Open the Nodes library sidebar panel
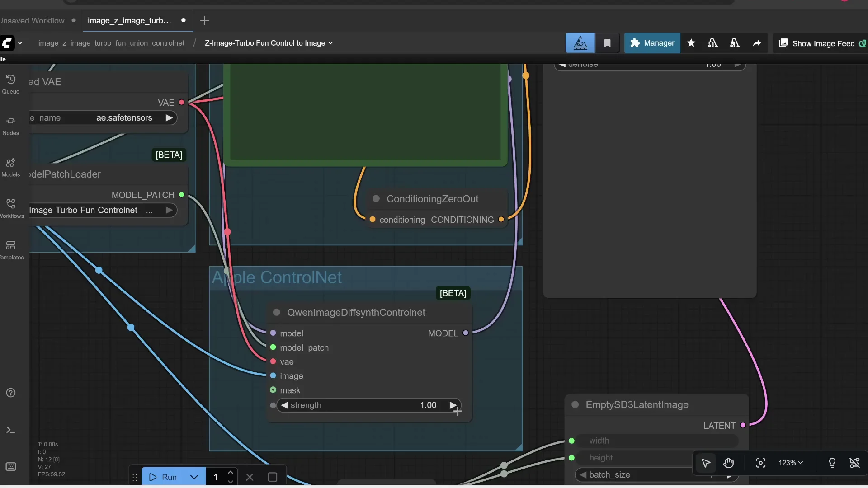The width and height of the screenshot is (868, 488). click(x=11, y=124)
